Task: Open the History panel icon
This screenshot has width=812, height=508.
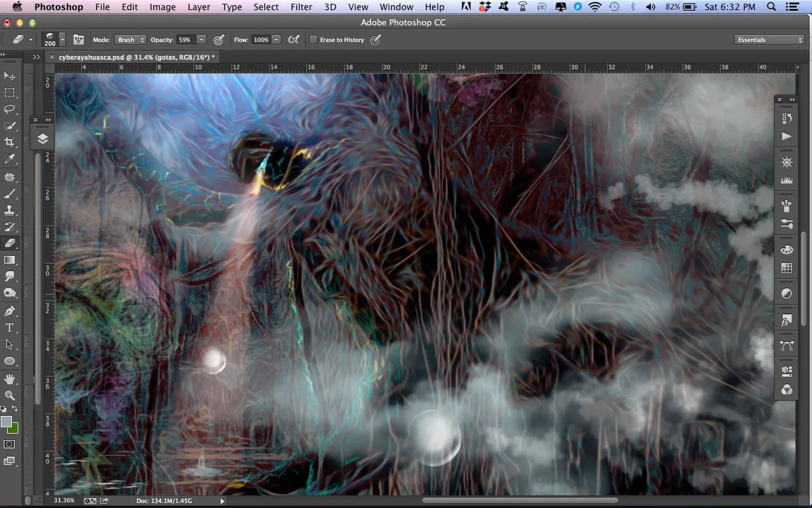Action: pyautogui.click(x=787, y=118)
